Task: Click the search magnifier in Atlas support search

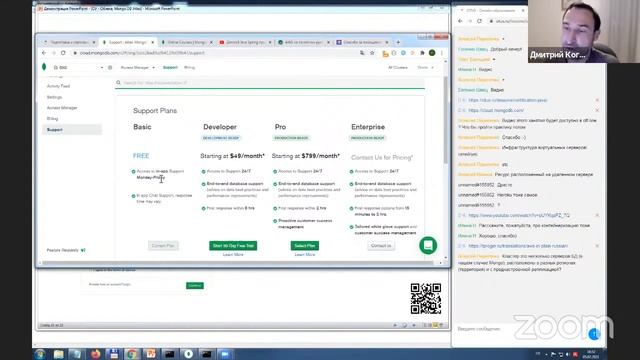Action: (119, 83)
